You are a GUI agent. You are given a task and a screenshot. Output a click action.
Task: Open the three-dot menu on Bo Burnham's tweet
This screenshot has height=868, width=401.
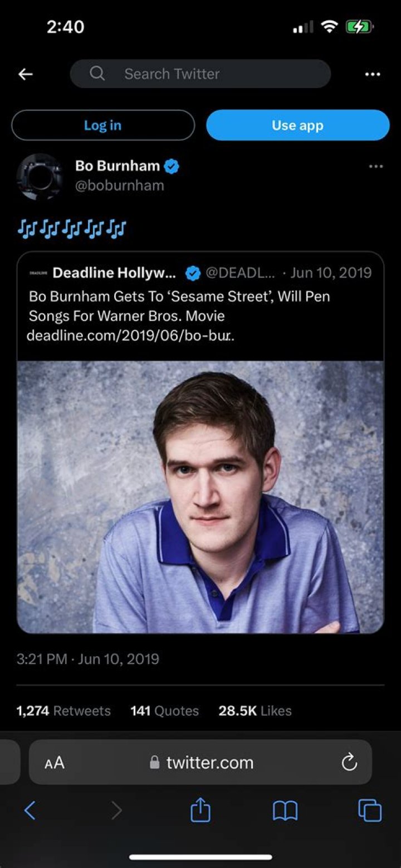[x=376, y=166]
